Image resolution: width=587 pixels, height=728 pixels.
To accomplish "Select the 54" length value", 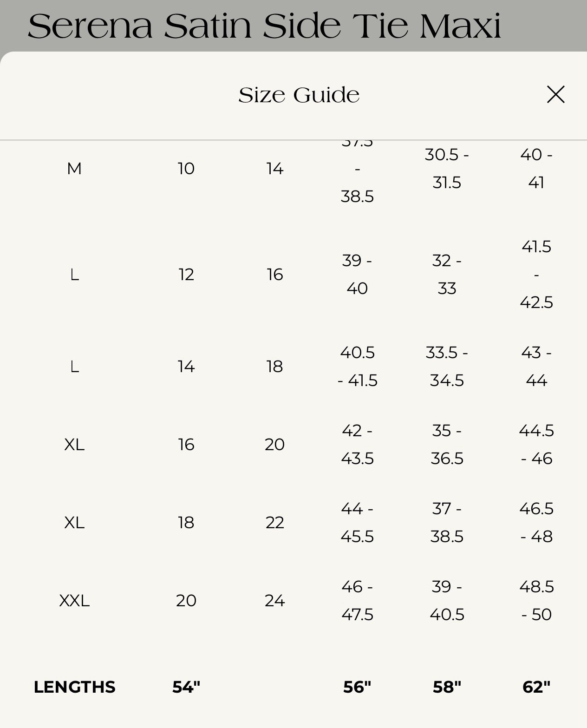I will pos(186,687).
